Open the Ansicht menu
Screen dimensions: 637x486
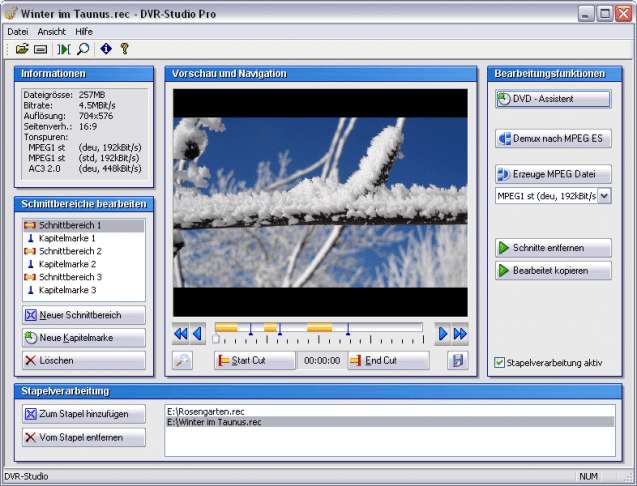point(52,32)
